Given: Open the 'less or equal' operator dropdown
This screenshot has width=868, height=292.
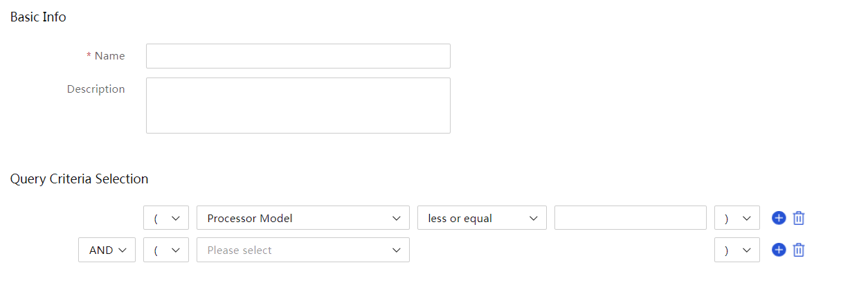Looking at the screenshot, I should point(482,218).
